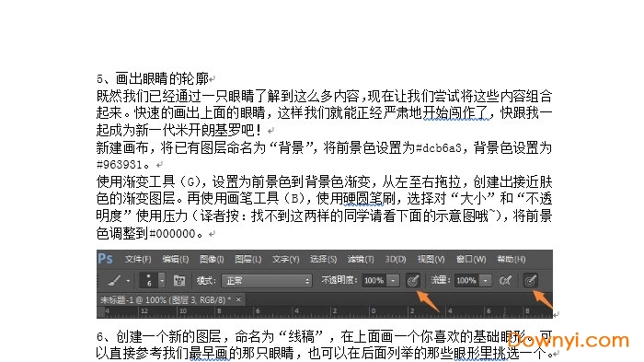Click the Photoshop Ps logo icon
This screenshot has width=644, height=362.
click(105, 259)
